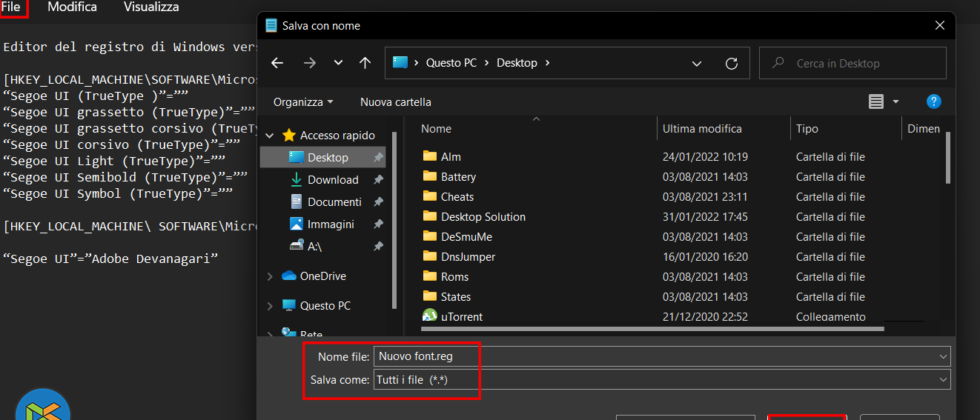Open the help question mark icon
The height and width of the screenshot is (420, 980).
pyautogui.click(x=933, y=102)
